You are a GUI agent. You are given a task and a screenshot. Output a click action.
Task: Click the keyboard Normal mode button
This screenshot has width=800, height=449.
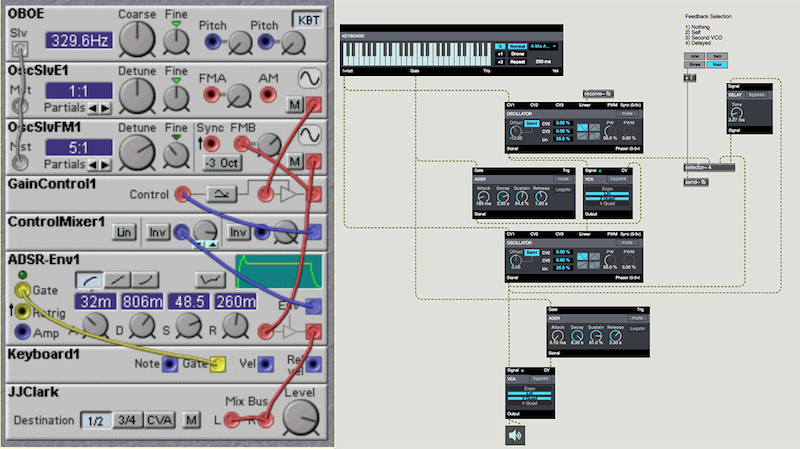click(517, 46)
